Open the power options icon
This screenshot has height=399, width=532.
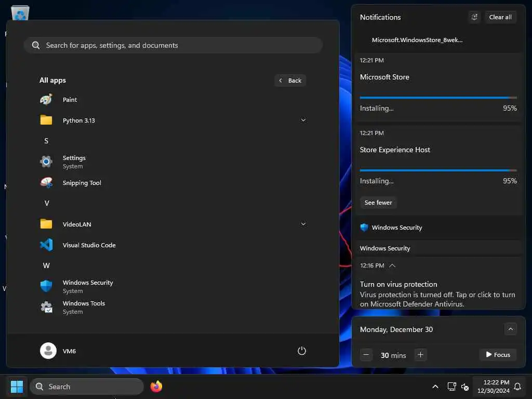coord(302,351)
